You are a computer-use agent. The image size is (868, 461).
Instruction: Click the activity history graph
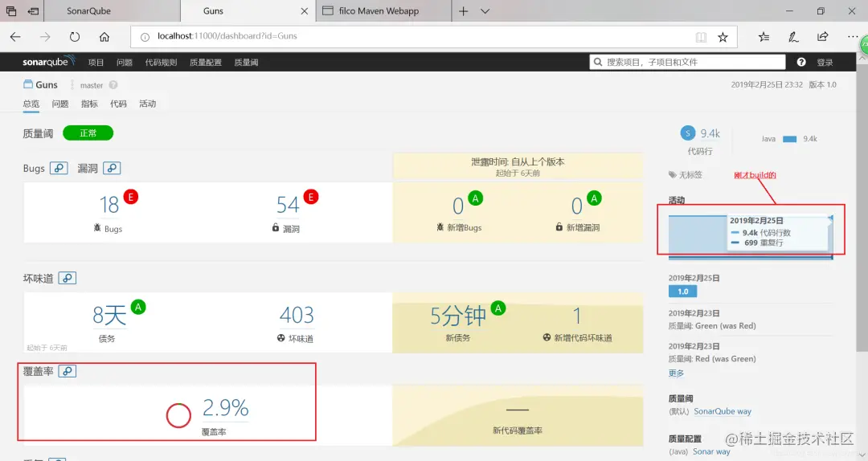tap(750, 236)
